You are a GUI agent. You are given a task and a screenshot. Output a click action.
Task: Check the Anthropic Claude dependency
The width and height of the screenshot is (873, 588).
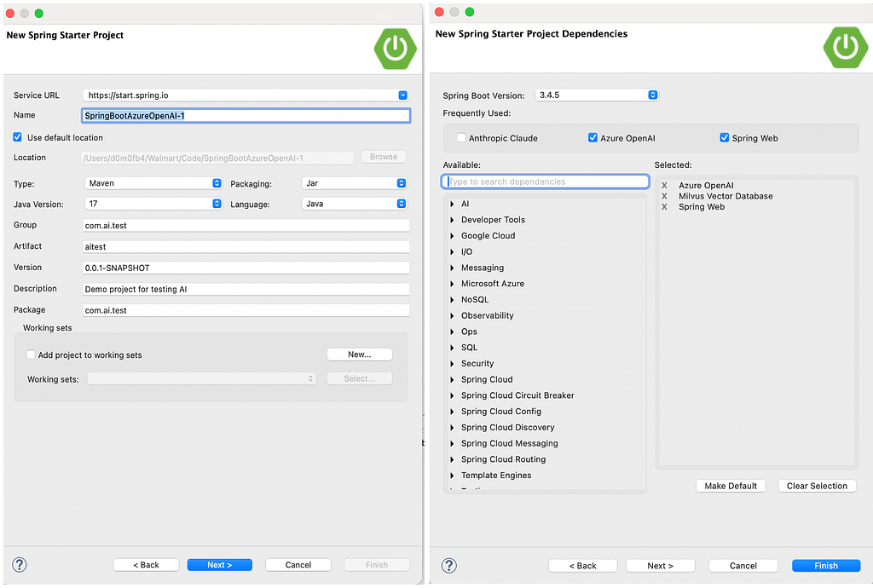tap(461, 137)
